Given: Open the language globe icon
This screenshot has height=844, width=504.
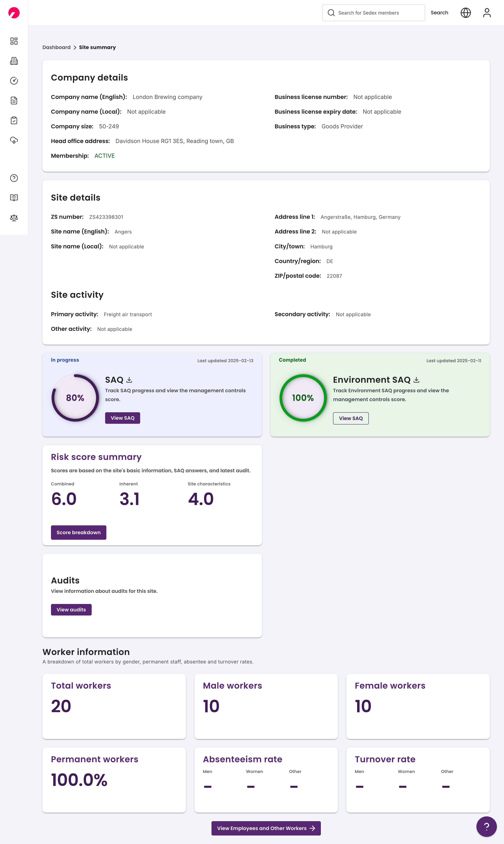Looking at the screenshot, I should coord(466,13).
